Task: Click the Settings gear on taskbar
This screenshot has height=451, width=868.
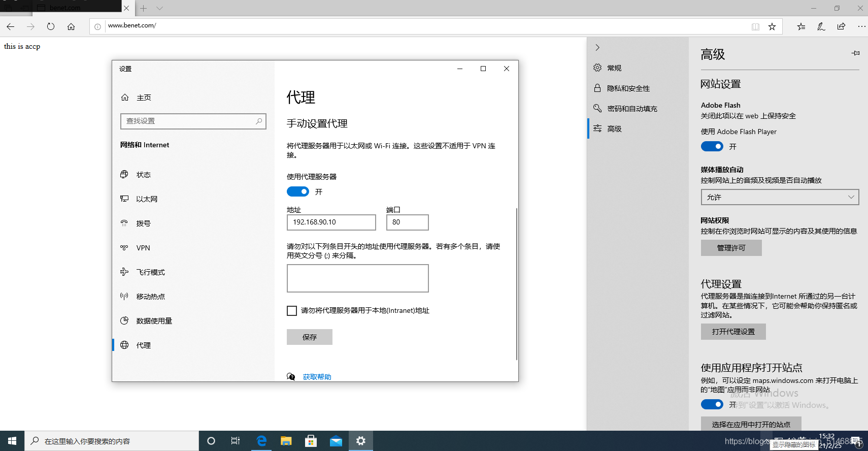Action: [361, 441]
